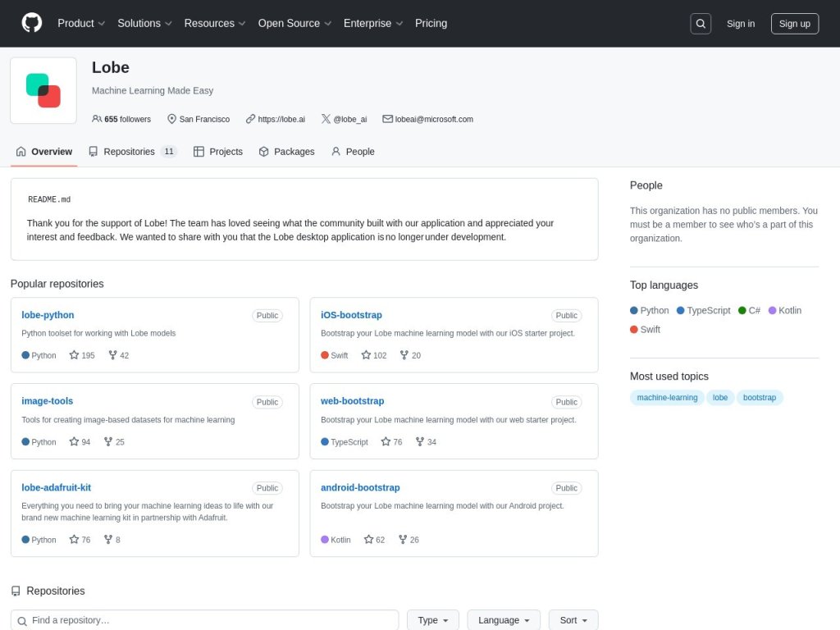Click the search magnifier icon button
Viewport: 840px width, 630px height.
click(701, 24)
